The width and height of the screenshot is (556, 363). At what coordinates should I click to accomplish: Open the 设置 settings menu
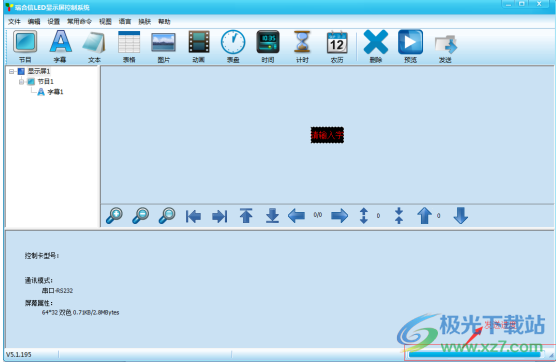(x=54, y=22)
